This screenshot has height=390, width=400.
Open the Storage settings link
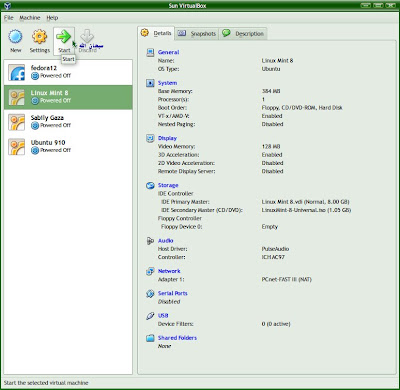tap(168, 185)
